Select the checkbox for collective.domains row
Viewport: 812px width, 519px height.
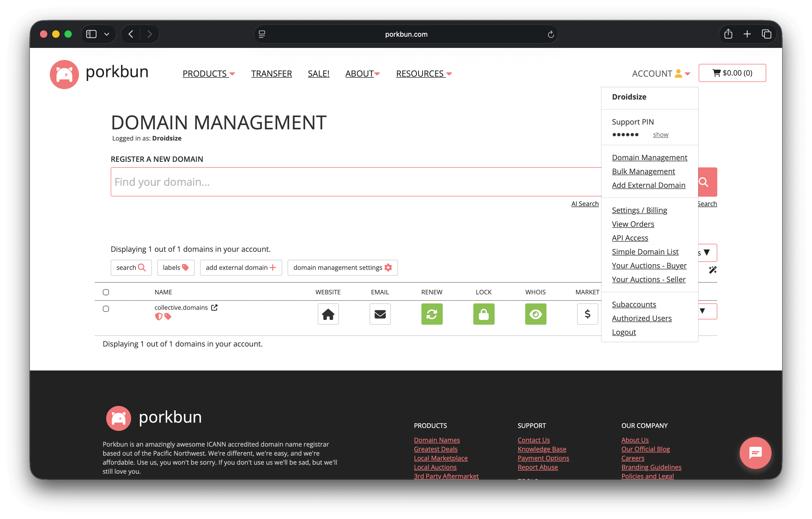click(106, 308)
